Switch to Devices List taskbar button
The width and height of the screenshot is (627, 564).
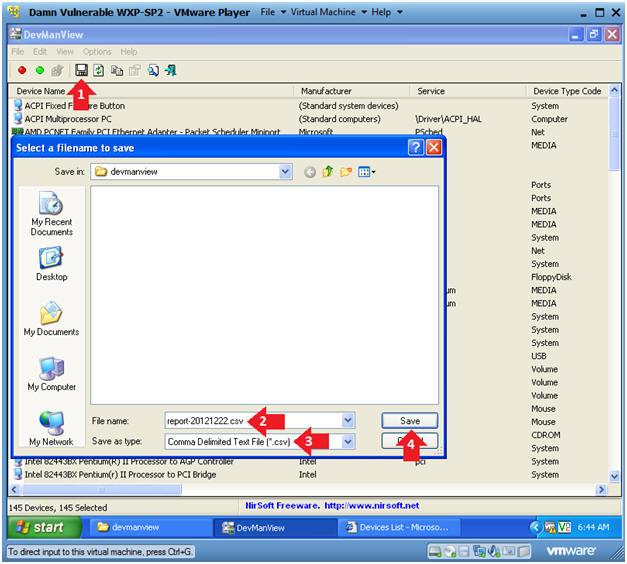pos(399,528)
